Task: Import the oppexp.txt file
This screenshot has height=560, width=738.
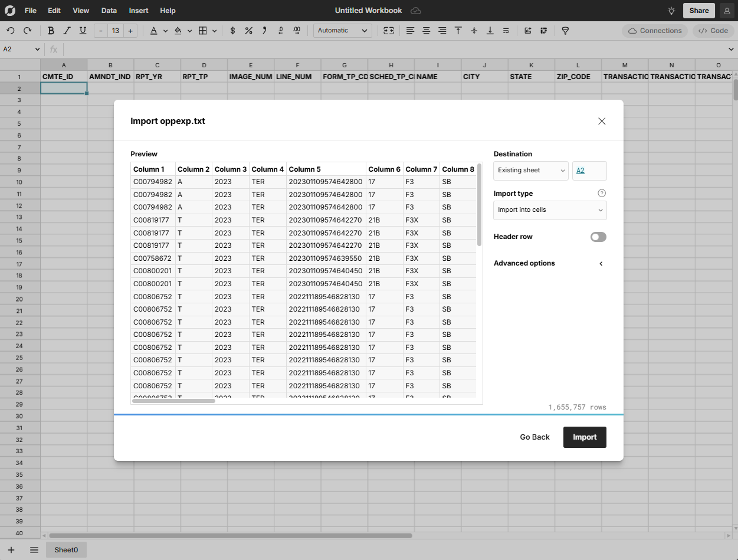Action: [584, 437]
